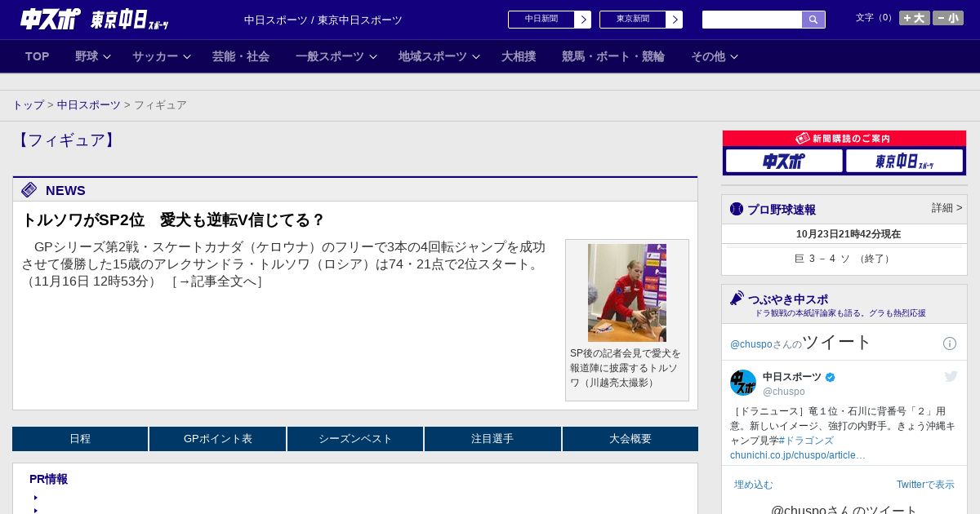Open headline トルソワがSP2位 article
Image resolution: width=980 pixels, height=514 pixels.
pyautogui.click(x=173, y=220)
